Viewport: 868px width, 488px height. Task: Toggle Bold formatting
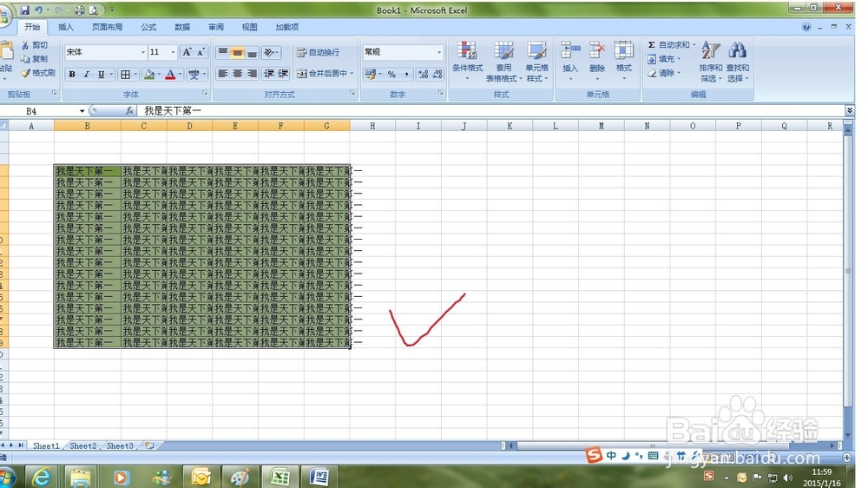pos(72,74)
